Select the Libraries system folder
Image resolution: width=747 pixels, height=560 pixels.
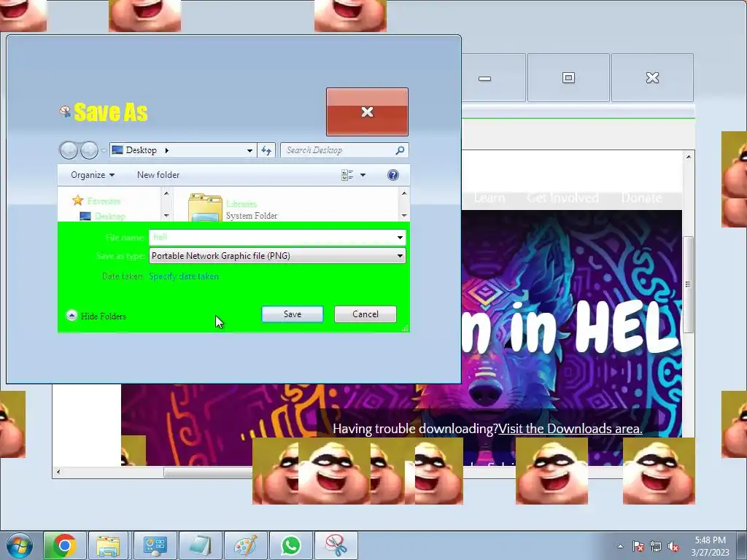(x=232, y=208)
